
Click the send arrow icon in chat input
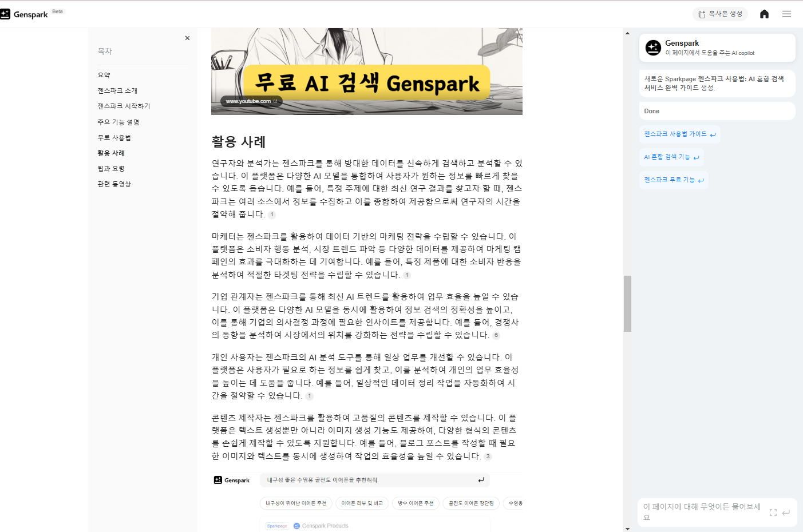[786, 513]
